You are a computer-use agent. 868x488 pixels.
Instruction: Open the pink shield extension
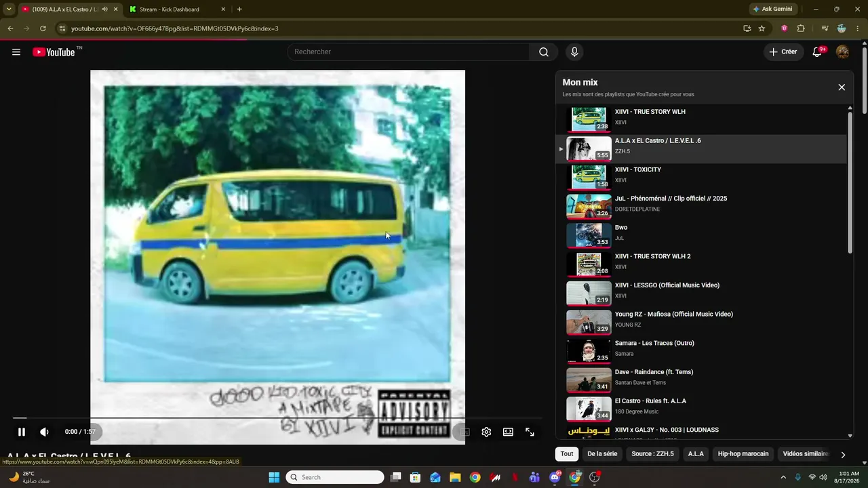pyautogui.click(x=785, y=28)
